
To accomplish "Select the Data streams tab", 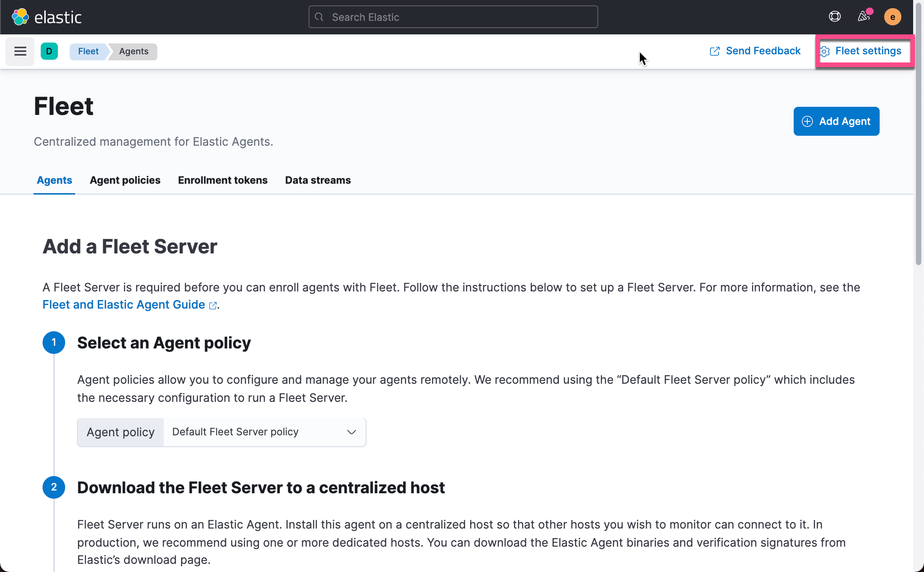I will [318, 180].
